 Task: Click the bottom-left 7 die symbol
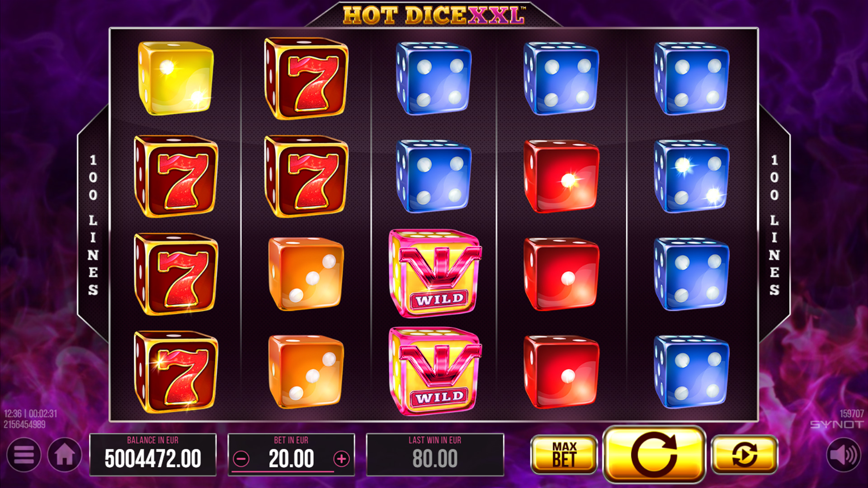pos(176,371)
